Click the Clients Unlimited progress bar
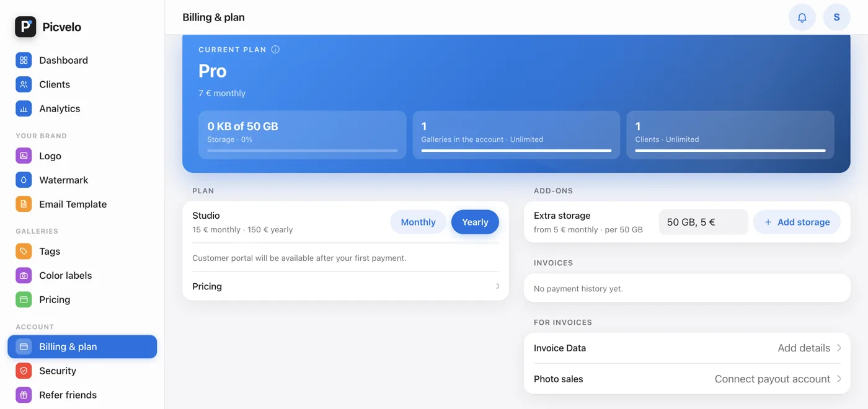 pyautogui.click(x=730, y=151)
